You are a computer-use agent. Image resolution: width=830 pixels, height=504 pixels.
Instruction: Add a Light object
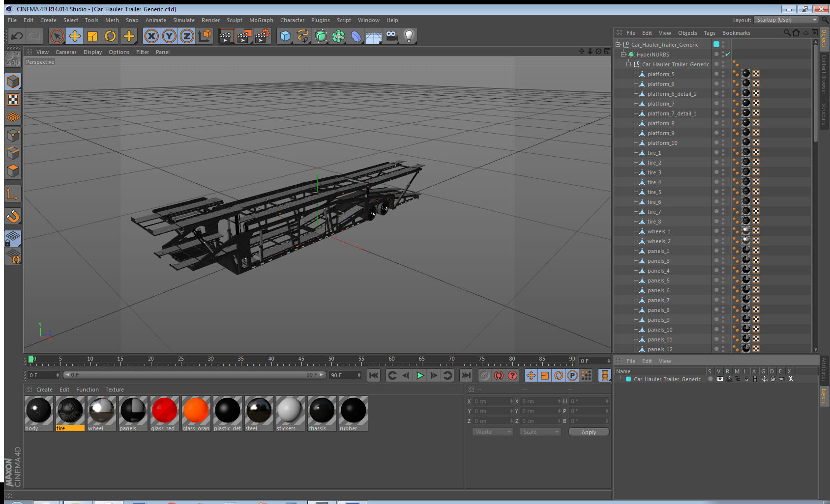point(409,36)
